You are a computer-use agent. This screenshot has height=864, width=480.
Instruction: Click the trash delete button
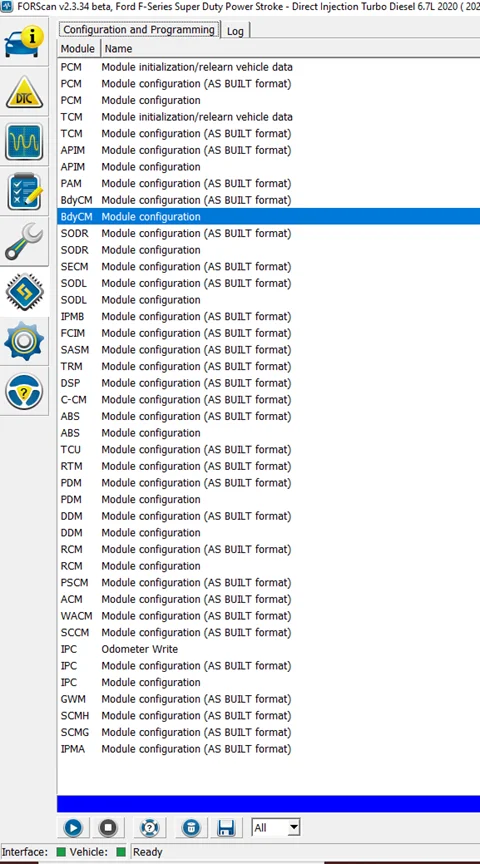191,828
